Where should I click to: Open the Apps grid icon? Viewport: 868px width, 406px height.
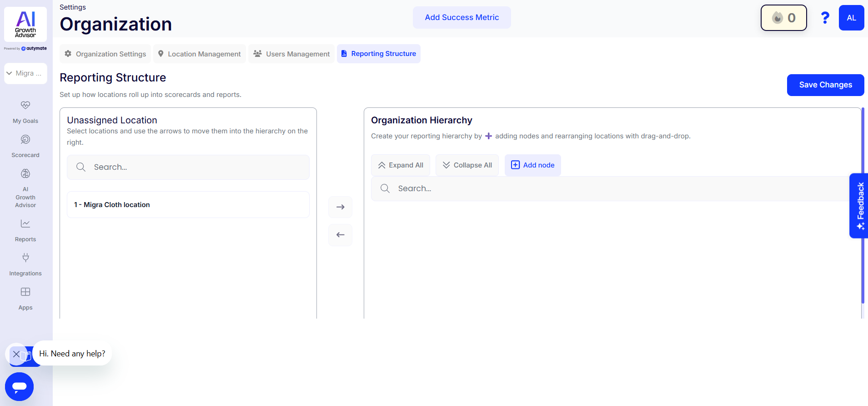coord(25,292)
